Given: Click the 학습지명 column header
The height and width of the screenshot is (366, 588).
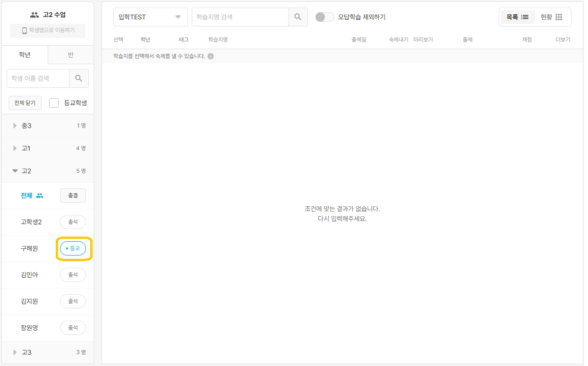Looking at the screenshot, I should [218, 40].
